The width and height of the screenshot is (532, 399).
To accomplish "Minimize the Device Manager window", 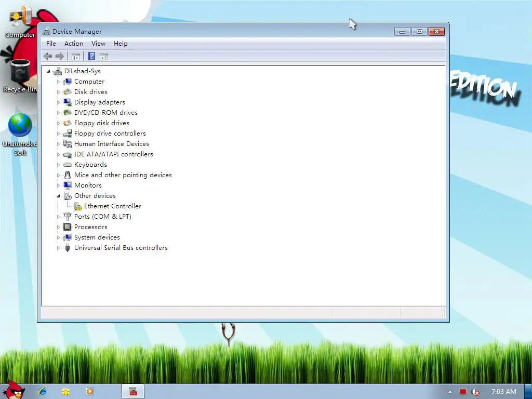I will tap(403, 32).
